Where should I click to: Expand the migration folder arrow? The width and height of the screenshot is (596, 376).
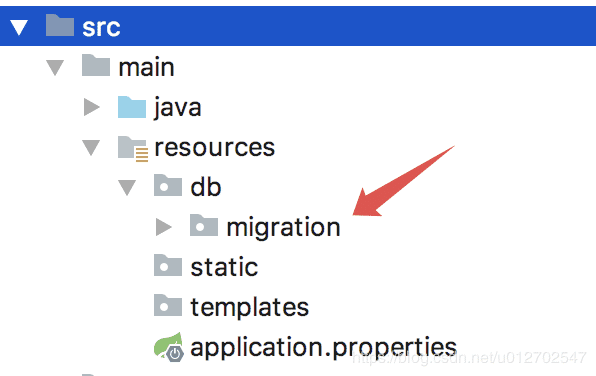tap(164, 227)
